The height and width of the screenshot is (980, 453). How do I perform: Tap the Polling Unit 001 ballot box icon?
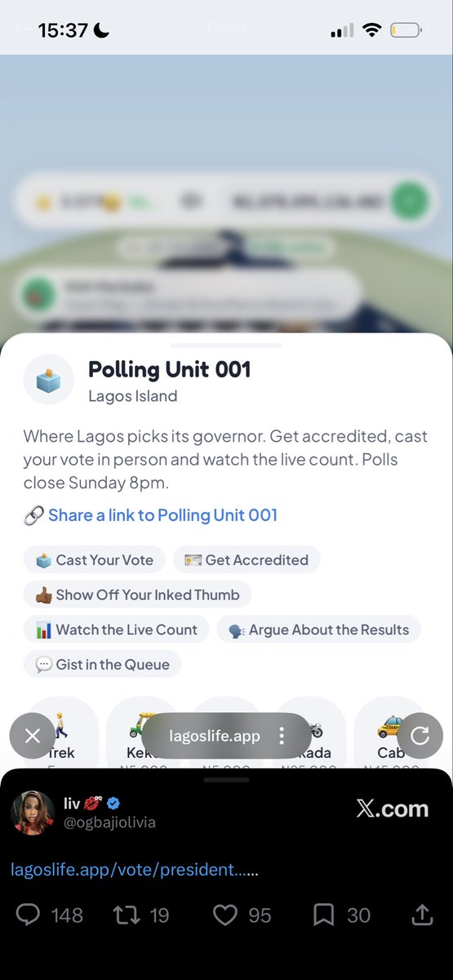point(48,379)
